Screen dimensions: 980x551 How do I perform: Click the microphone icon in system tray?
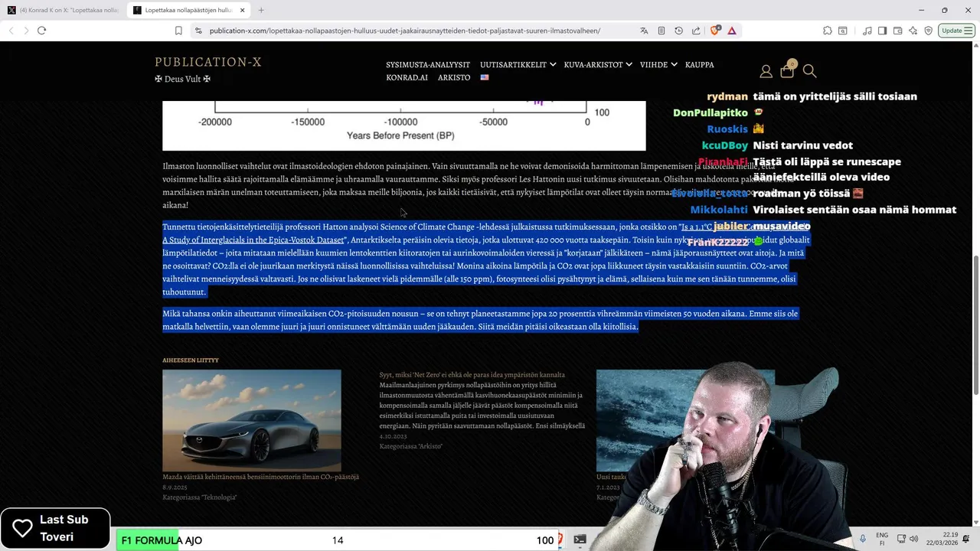(862, 540)
